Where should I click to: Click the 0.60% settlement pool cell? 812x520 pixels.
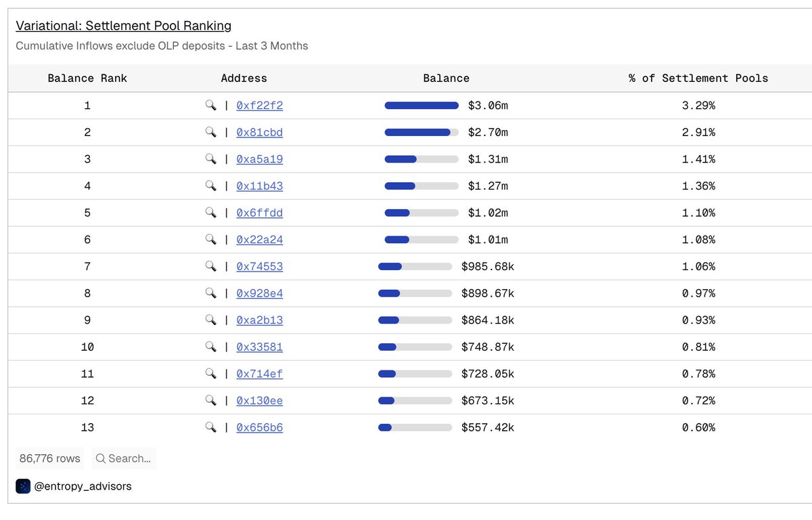pyautogui.click(x=698, y=427)
